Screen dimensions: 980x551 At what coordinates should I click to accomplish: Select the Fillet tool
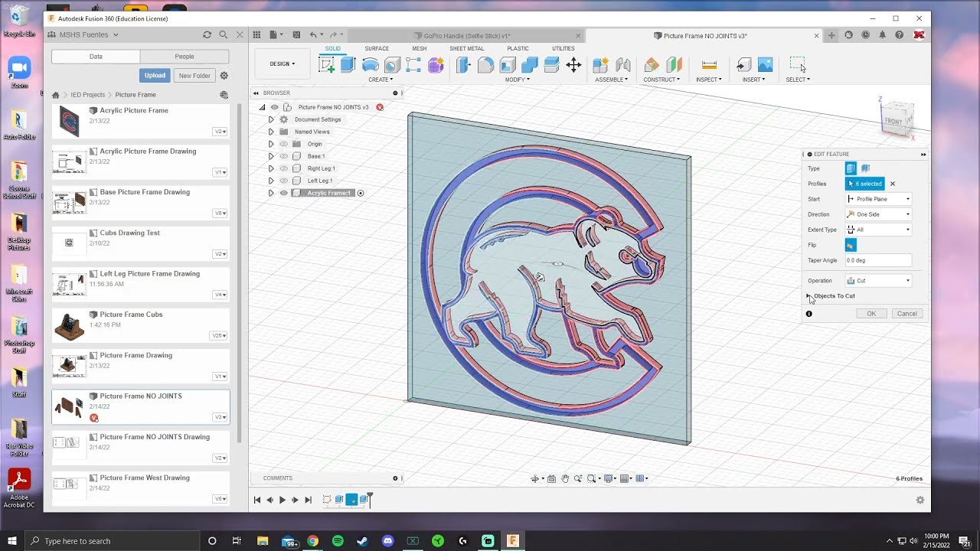coord(485,65)
